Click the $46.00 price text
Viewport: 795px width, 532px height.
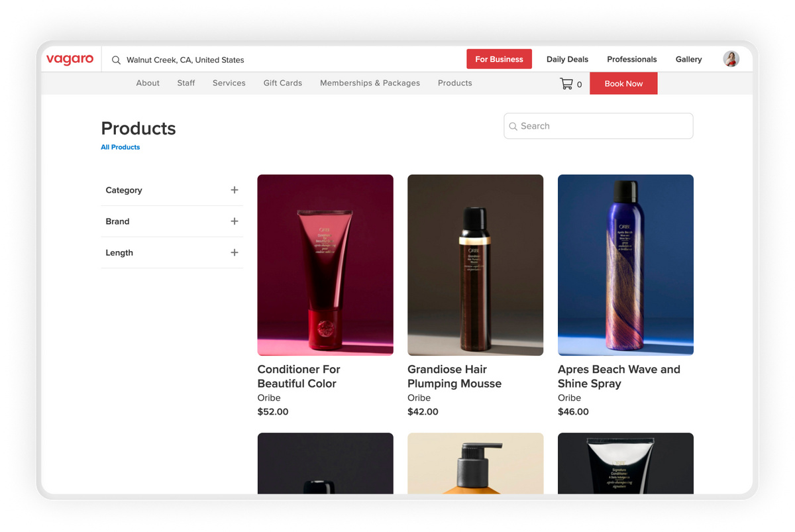(573, 411)
